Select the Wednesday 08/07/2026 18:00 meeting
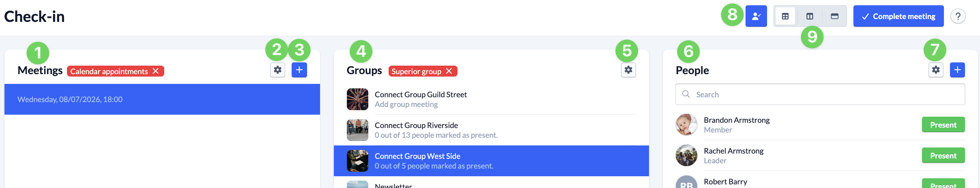 point(162,99)
